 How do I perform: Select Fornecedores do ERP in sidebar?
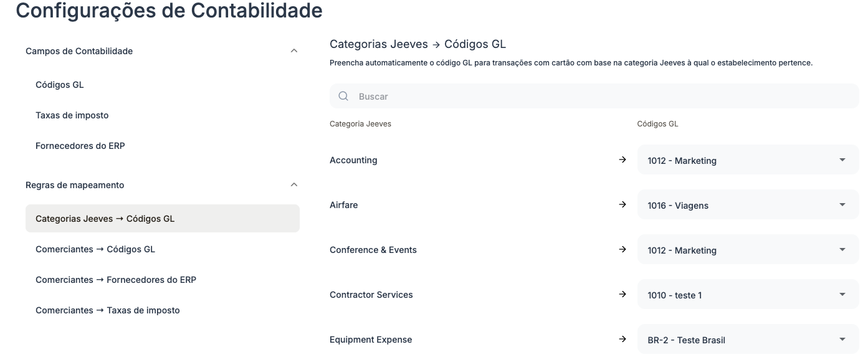coord(80,146)
